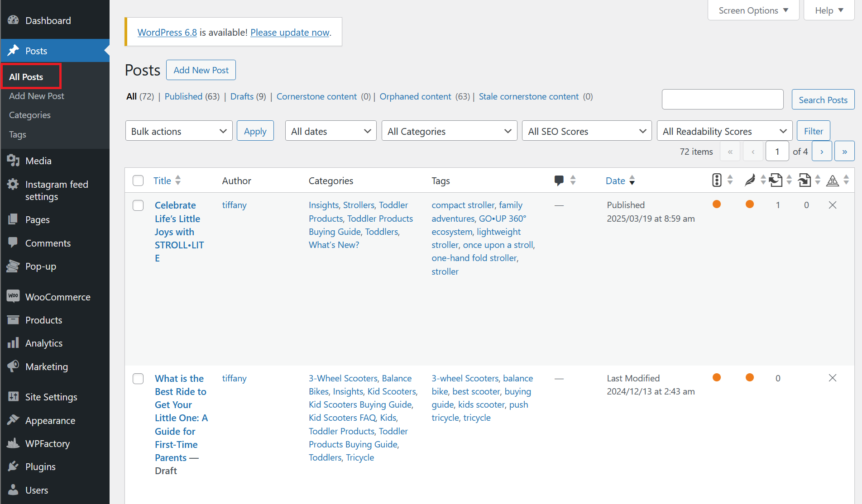
Task: Click the Add New Post button
Action: 201,70
